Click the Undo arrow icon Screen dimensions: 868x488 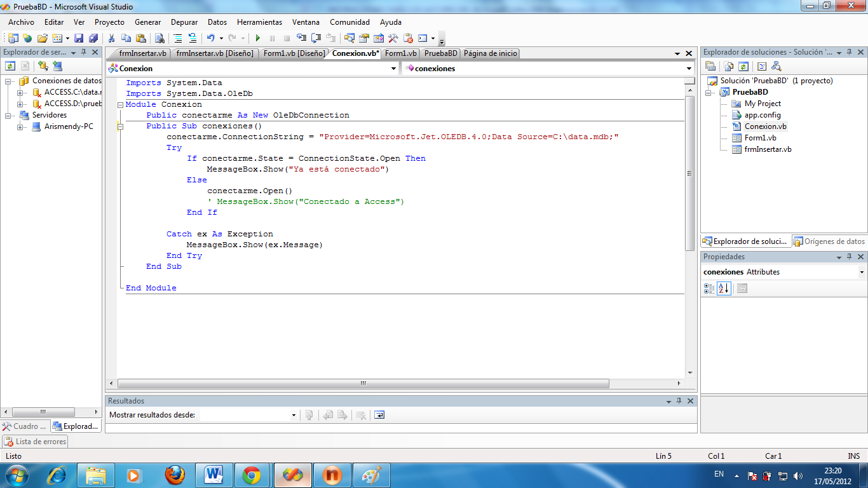tap(210, 38)
